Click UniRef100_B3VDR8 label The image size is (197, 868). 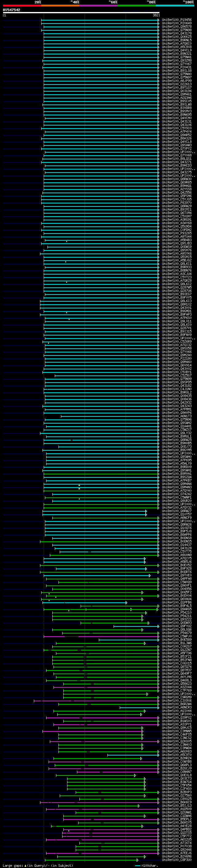(176, 108)
